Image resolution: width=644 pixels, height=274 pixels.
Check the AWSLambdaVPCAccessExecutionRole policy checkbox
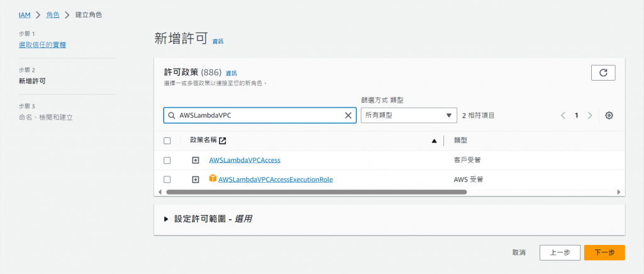(x=167, y=180)
